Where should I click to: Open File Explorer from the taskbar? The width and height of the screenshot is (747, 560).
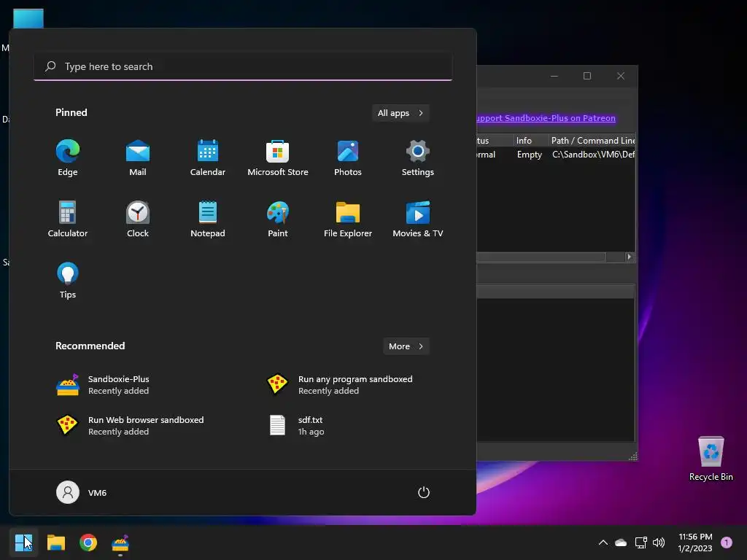[55, 542]
